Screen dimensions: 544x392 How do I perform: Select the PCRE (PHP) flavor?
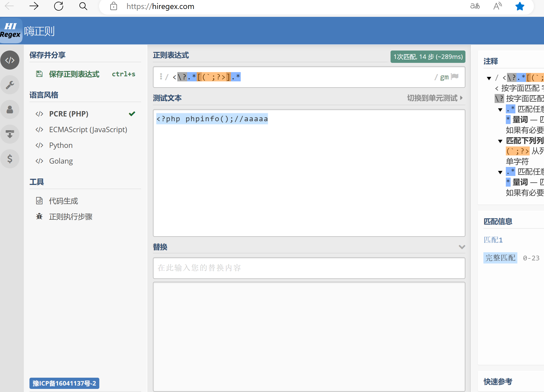[x=69, y=114]
